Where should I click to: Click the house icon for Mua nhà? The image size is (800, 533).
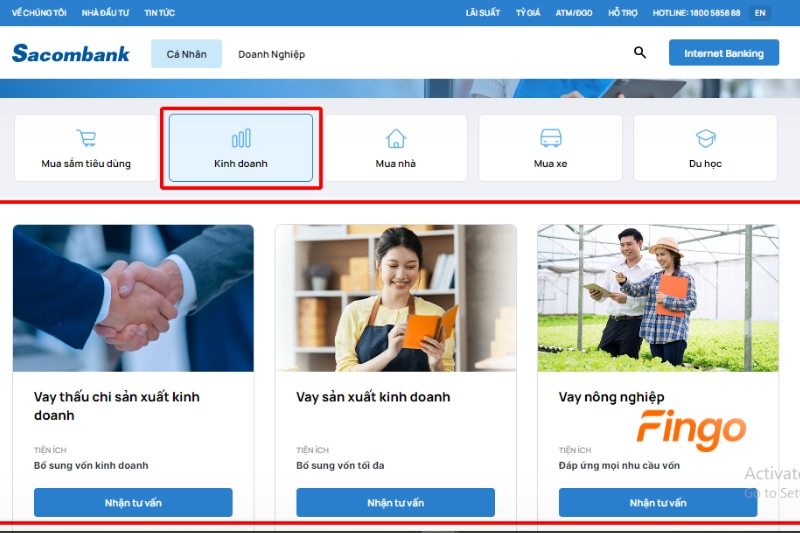click(396, 138)
